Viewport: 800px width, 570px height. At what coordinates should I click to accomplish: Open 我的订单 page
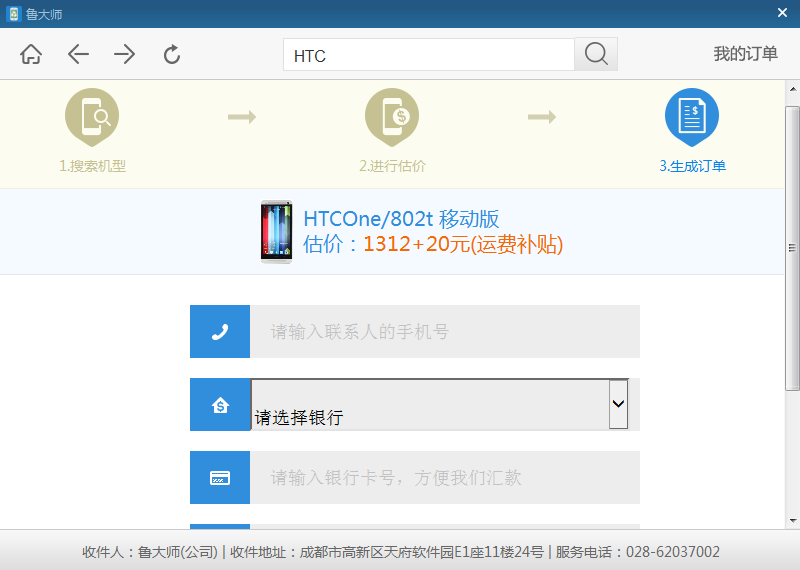(745, 54)
